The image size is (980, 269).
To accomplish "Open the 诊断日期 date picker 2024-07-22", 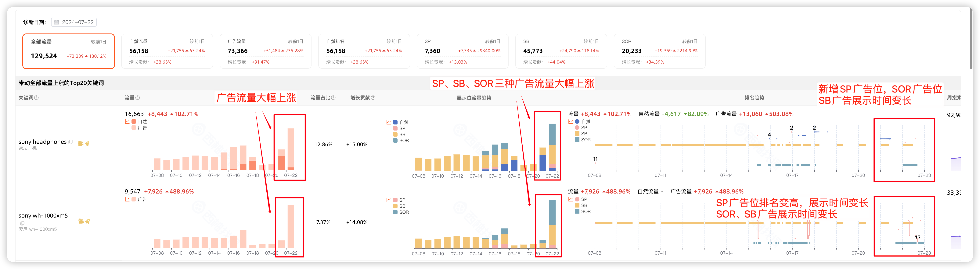I will (x=74, y=22).
